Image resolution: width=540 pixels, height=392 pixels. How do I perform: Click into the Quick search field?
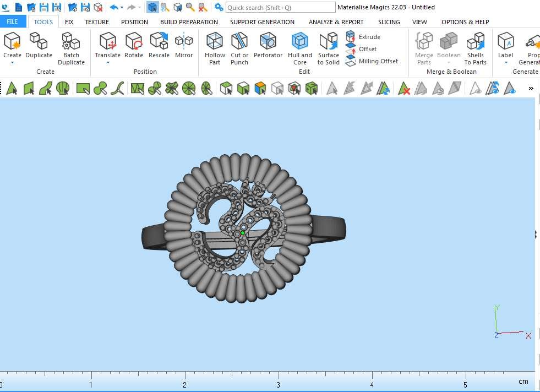[280, 7]
